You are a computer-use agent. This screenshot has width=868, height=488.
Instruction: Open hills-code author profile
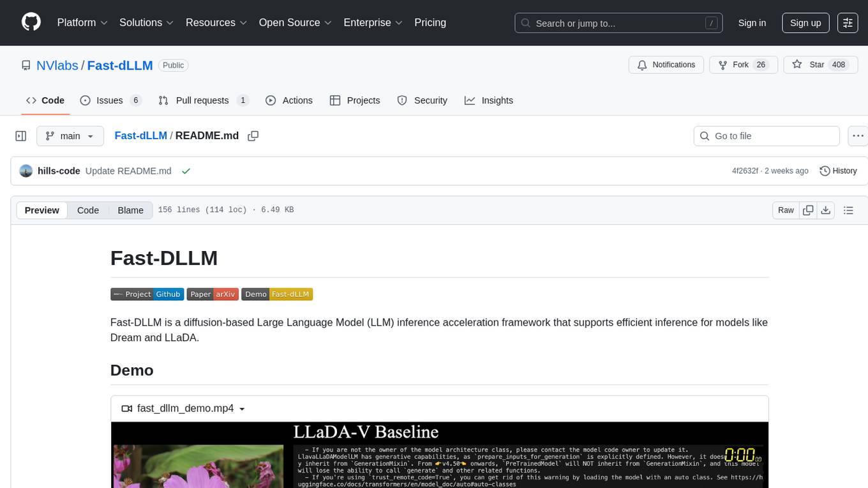tap(59, 171)
